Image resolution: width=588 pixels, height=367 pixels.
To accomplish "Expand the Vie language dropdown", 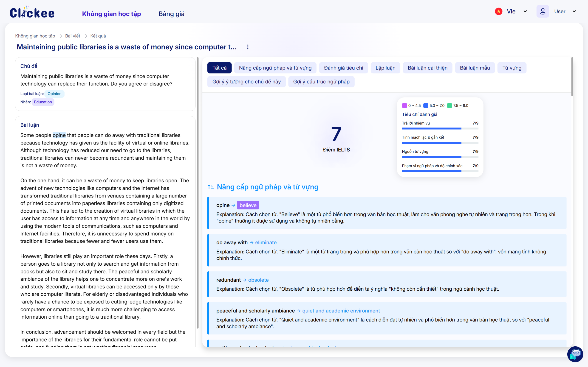I will (x=525, y=11).
